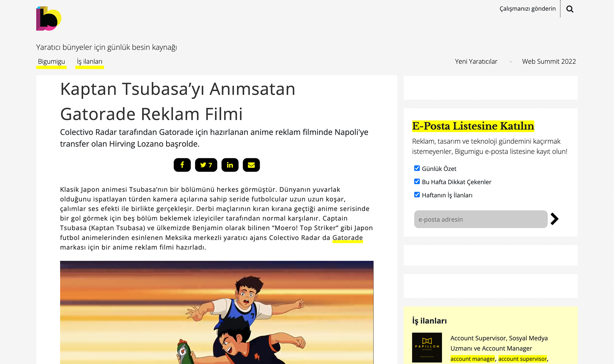This screenshot has width=614, height=364.
Task: Click the e-posta adresin input field
Action: [x=481, y=219]
